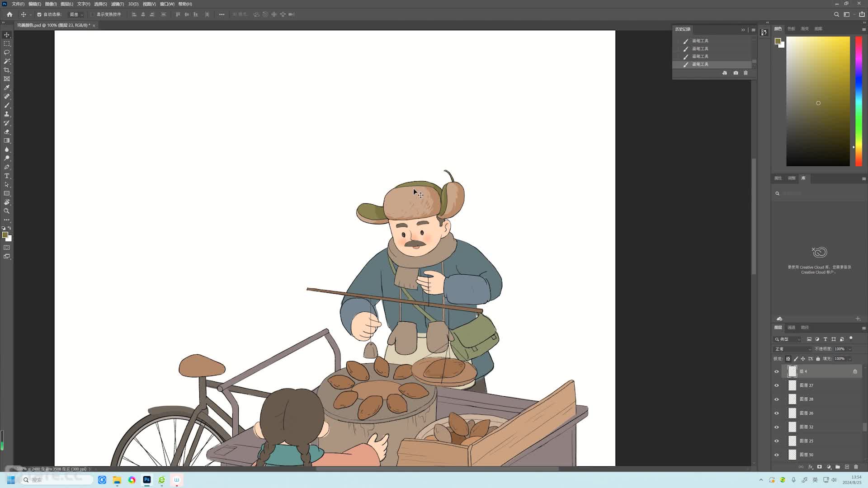Open History panel menu

coord(753,30)
